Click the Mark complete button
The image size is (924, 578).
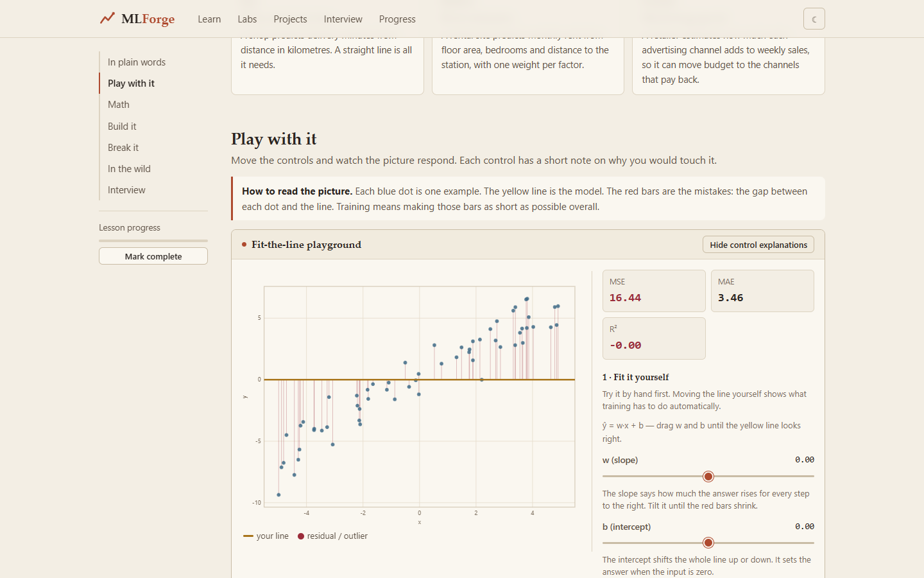tap(153, 256)
